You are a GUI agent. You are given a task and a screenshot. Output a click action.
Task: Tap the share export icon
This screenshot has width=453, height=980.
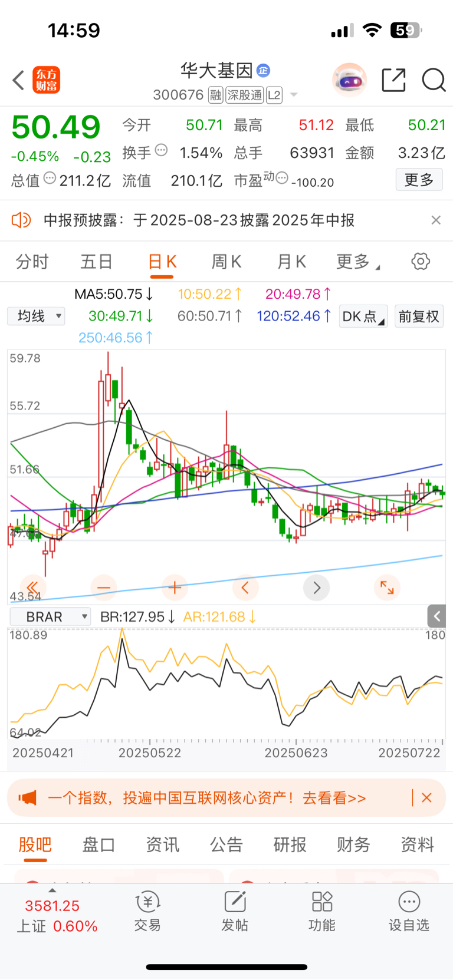click(x=393, y=80)
